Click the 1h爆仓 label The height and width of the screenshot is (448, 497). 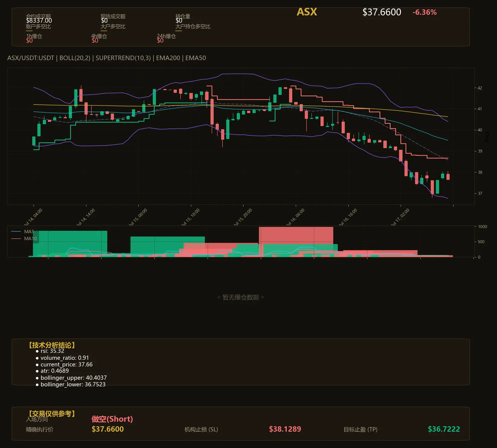[x=34, y=36]
